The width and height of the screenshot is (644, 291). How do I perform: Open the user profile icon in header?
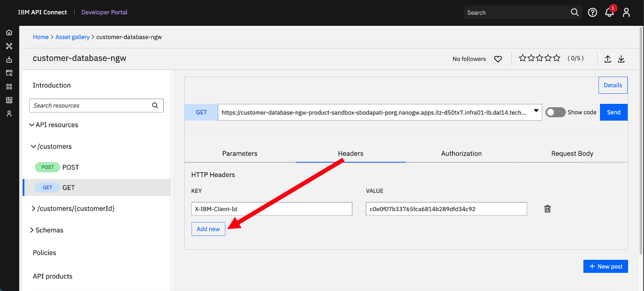(626, 12)
